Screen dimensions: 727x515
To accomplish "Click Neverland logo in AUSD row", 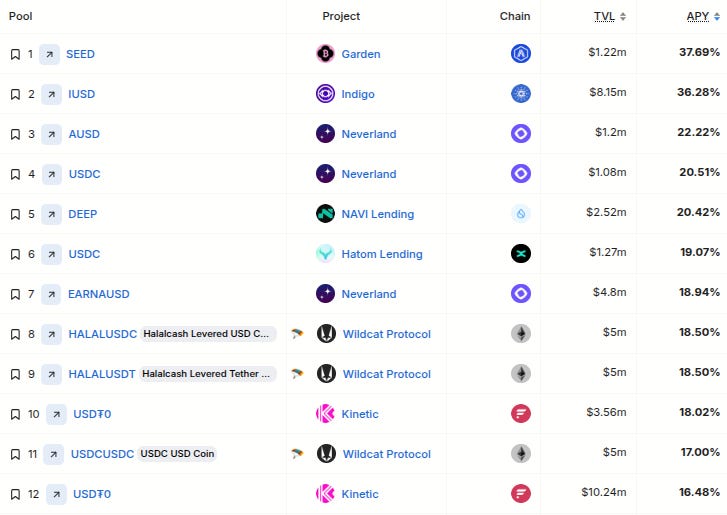I will click(x=325, y=134).
